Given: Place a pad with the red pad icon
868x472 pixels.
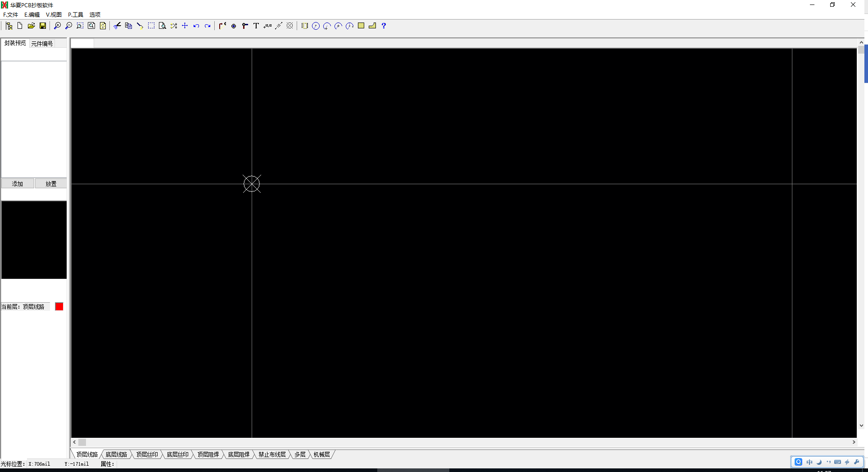Looking at the screenshot, I should 245,26.
